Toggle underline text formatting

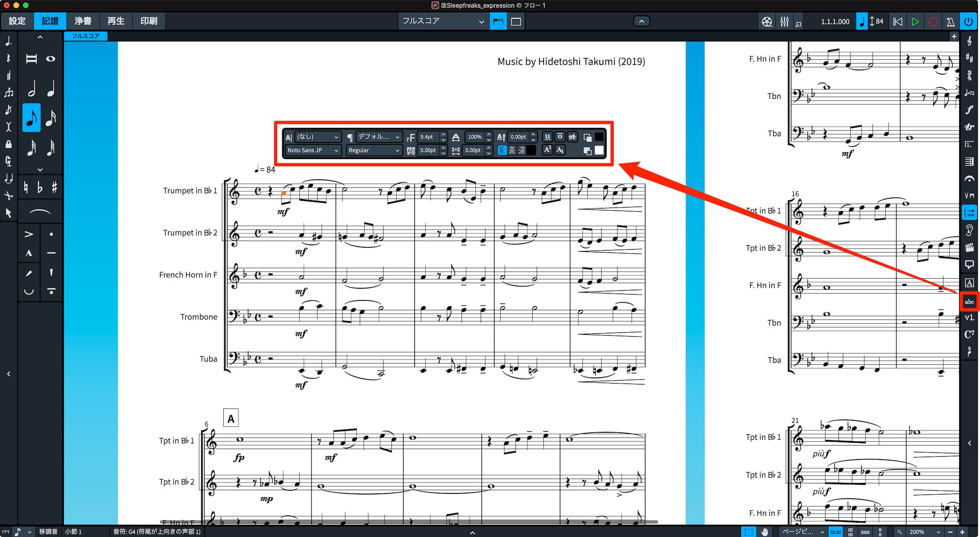click(x=548, y=137)
